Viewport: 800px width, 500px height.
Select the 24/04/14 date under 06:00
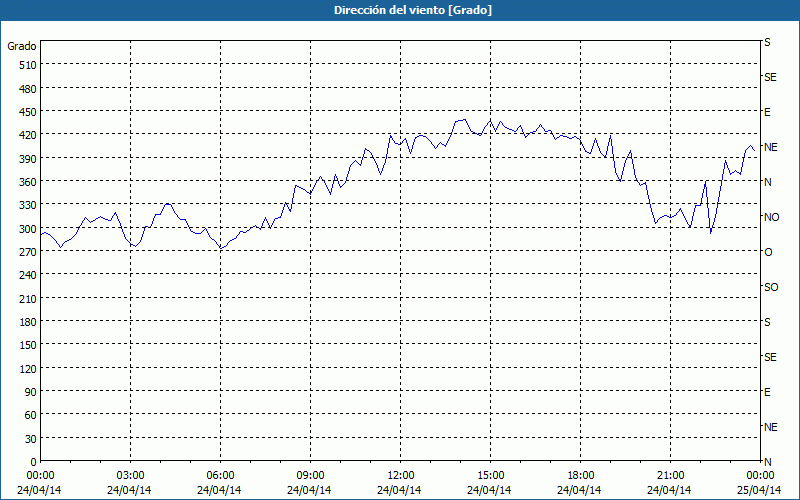tap(219, 490)
